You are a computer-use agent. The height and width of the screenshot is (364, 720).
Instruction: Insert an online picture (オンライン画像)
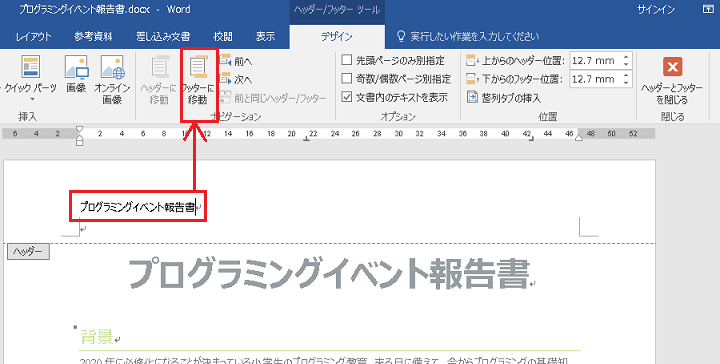(x=112, y=79)
